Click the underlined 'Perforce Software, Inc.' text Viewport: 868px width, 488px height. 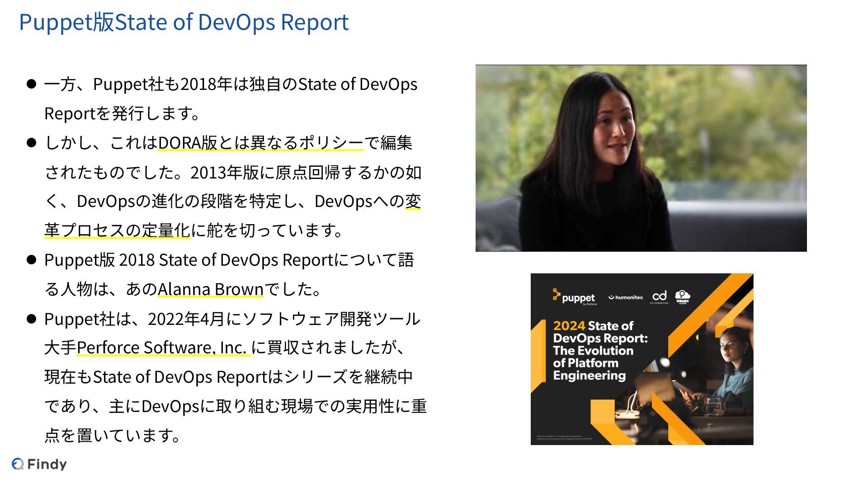point(163,347)
